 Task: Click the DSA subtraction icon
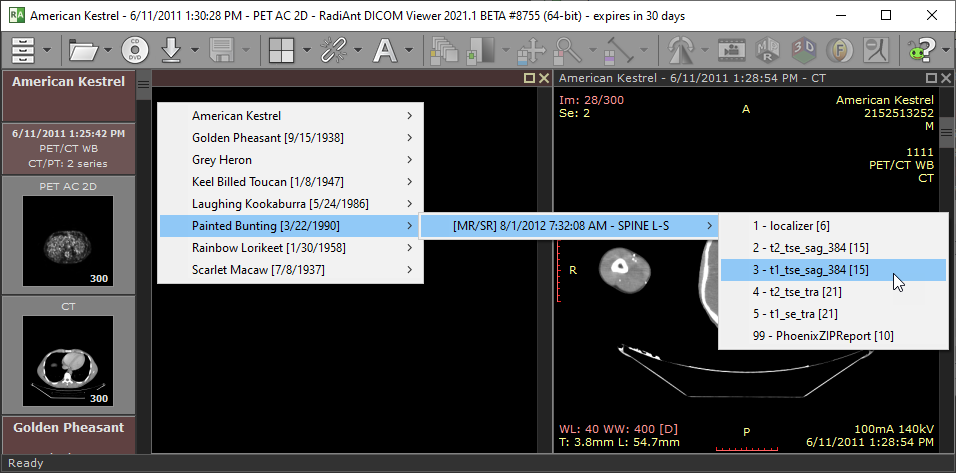(x=877, y=50)
